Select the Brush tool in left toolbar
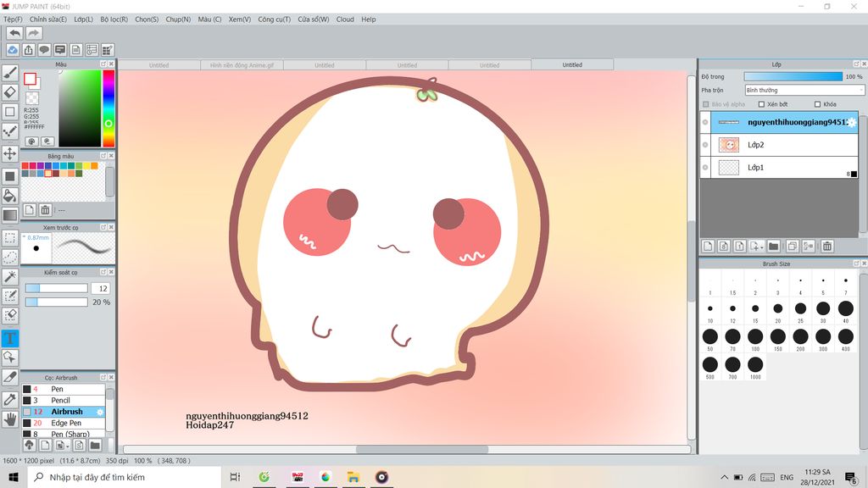Image resolution: width=868 pixels, height=488 pixels. (x=10, y=73)
